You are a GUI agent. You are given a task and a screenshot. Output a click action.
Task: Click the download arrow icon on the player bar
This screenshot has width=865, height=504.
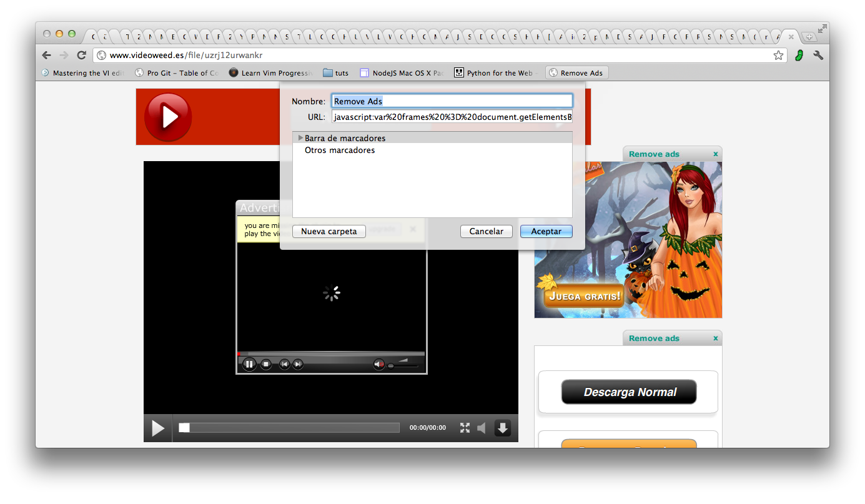[x=503, y=428]
